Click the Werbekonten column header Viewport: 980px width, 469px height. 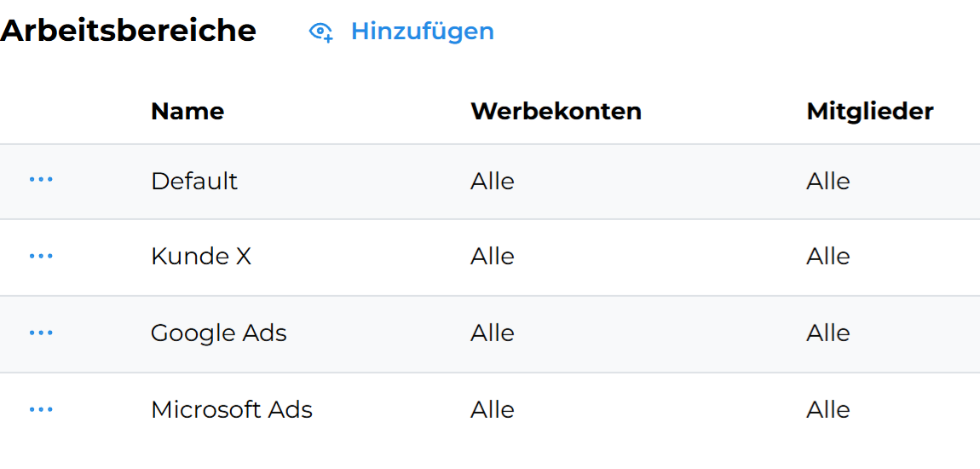556,111
